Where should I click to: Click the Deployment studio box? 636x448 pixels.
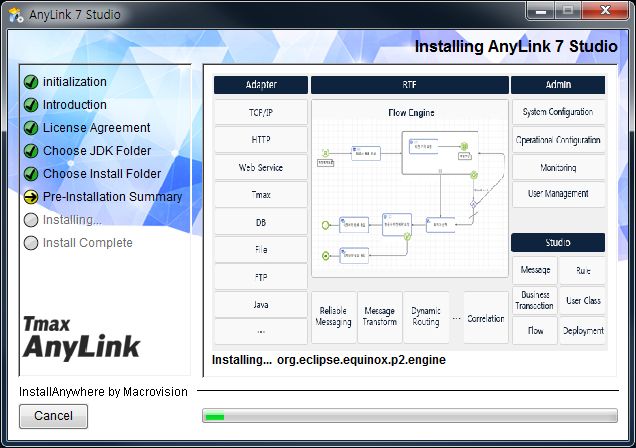[x=583, y=331]
